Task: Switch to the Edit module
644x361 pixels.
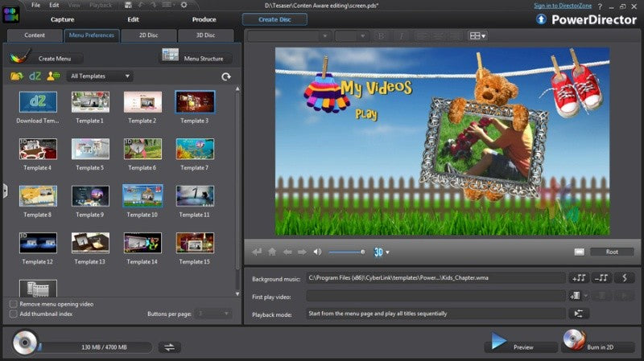Action: coord(133,19)
